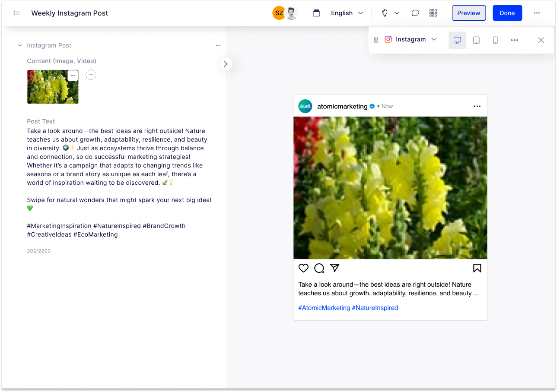Open the comments speech bubble icon
This screenshot has width=557, height=392.
[x=415, y=13]
